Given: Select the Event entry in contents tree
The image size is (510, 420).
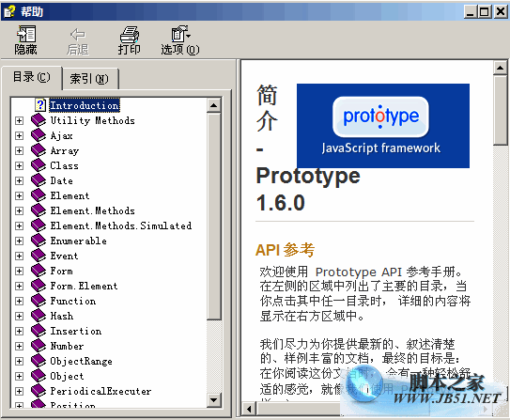Looking at the screenshot, I should [x=64, y=256].
